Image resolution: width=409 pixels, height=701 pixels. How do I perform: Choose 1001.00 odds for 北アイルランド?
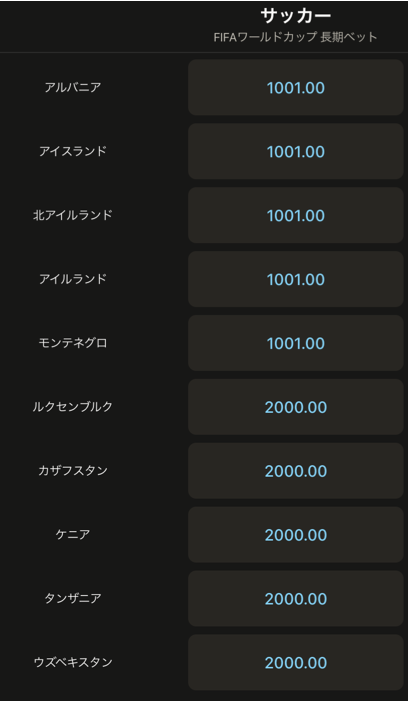295,215
